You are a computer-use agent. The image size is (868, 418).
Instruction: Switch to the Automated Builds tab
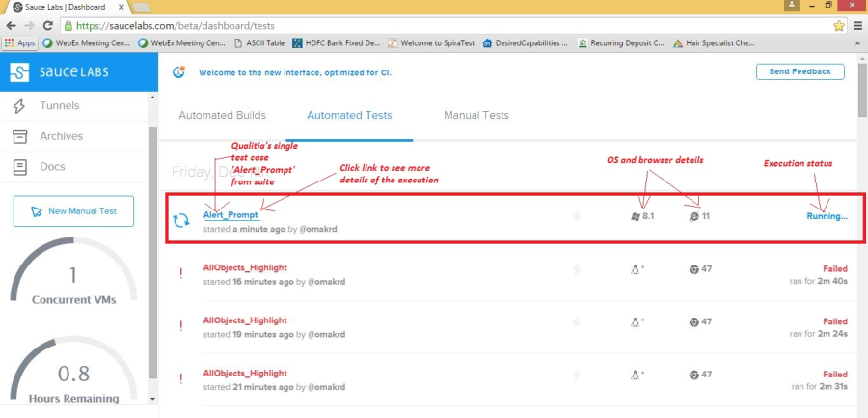click(222, 115)
